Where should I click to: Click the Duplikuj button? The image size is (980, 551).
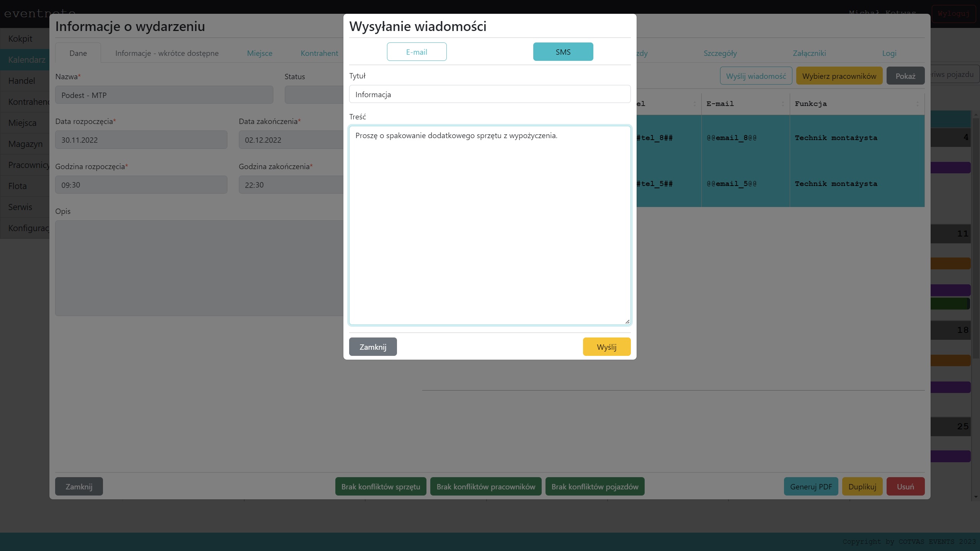[x=862, y=486]
